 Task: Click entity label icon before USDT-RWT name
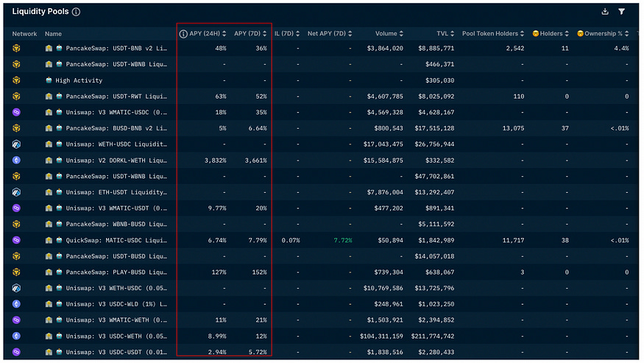(x=49, y=96)
